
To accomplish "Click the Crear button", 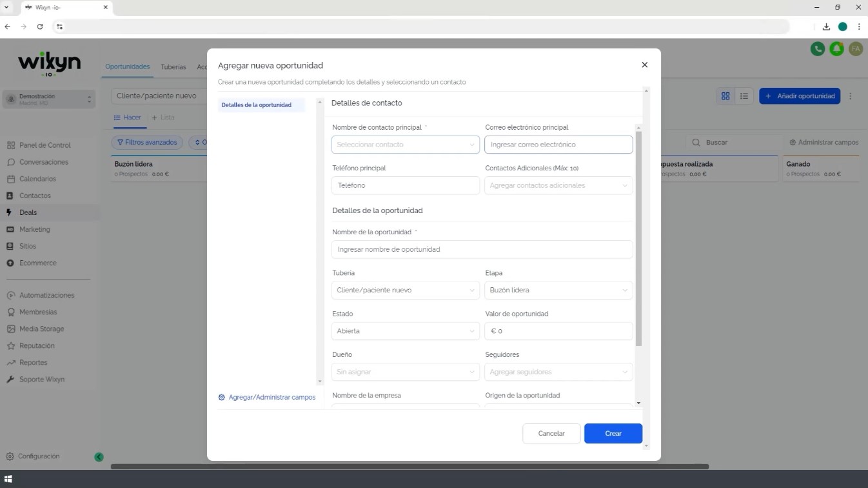I will tap(613, 433).
